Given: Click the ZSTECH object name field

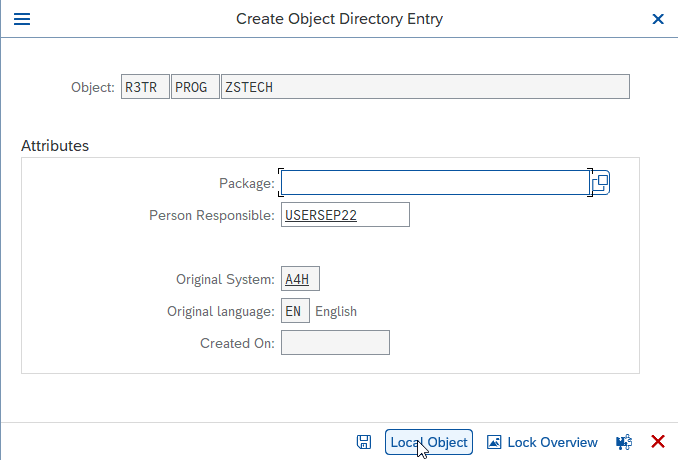Looking at the screenshot, I should pyautogui.click(x=425, y=87).
